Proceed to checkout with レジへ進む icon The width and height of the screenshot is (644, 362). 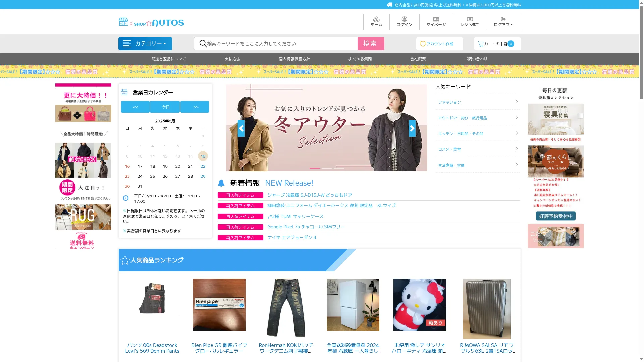[x=470, y=22]
